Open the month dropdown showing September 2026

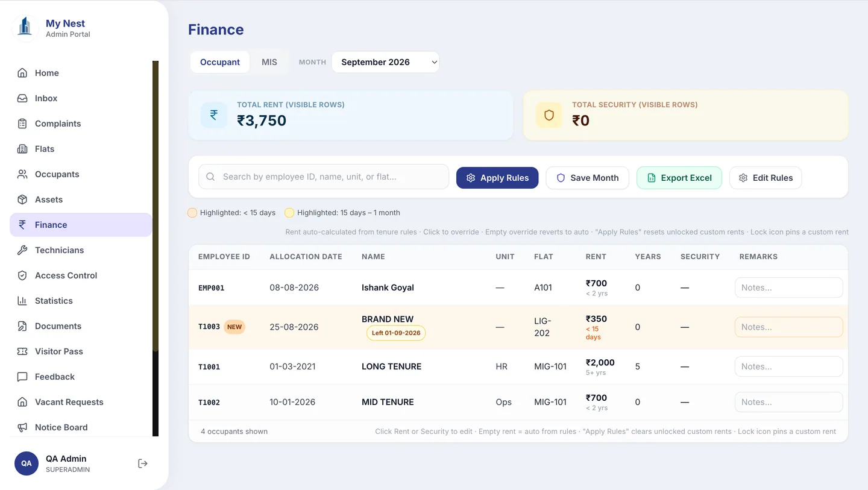tap(386, 62)
